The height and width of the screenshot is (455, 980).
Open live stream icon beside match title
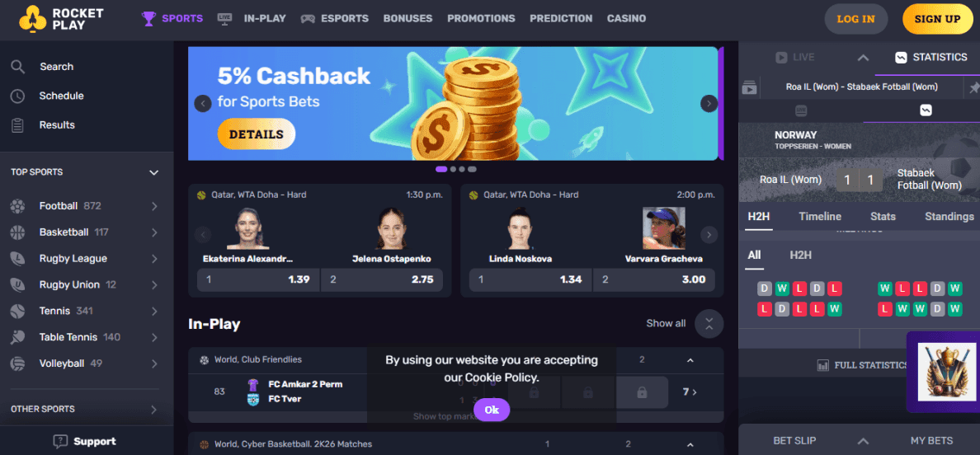coord(749,88)
